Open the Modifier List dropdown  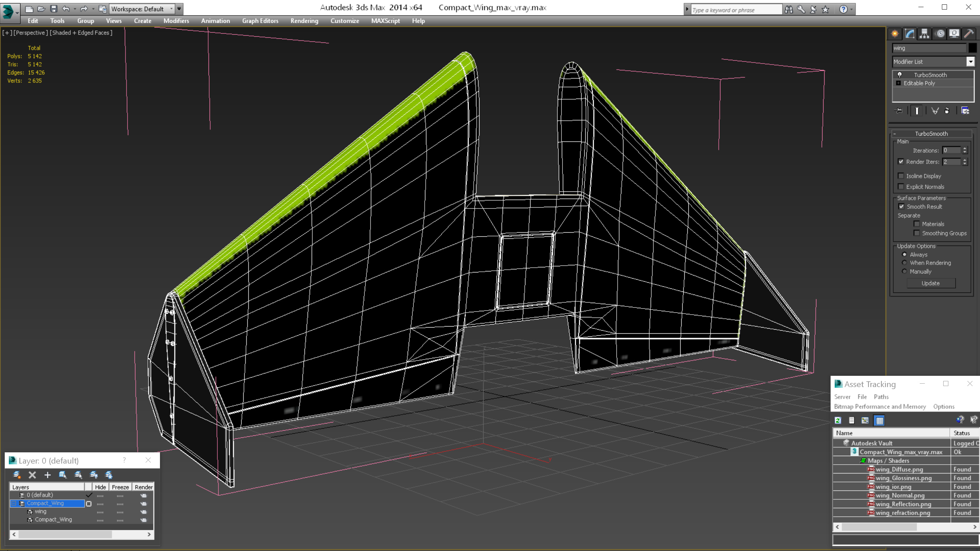[x=970, y=62]
